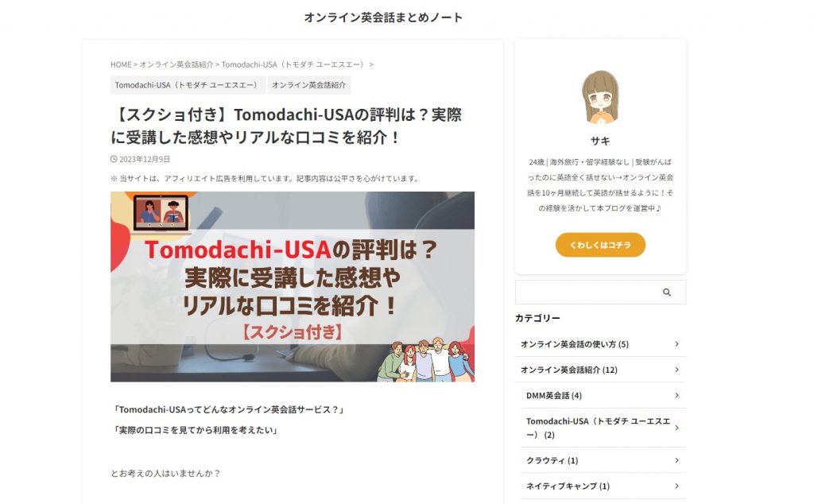
Task: Click the sidebar search input field
Action: pos(586,293)
